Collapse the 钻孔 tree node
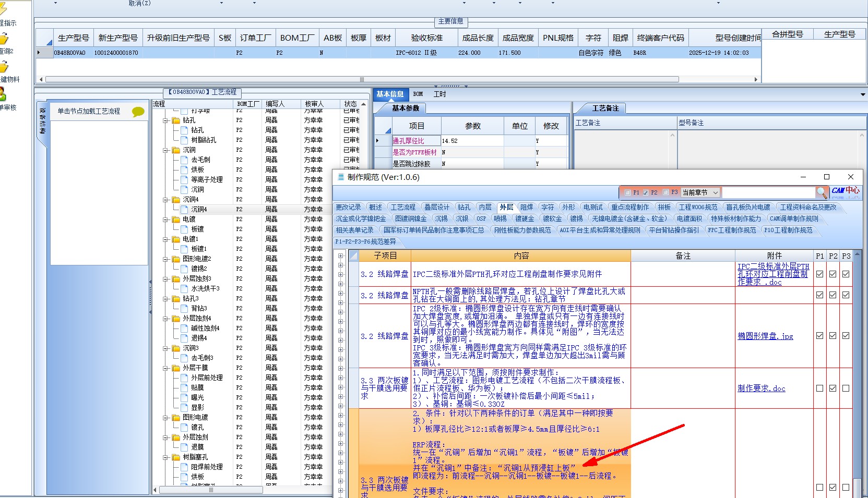 (x=166, y=120)
